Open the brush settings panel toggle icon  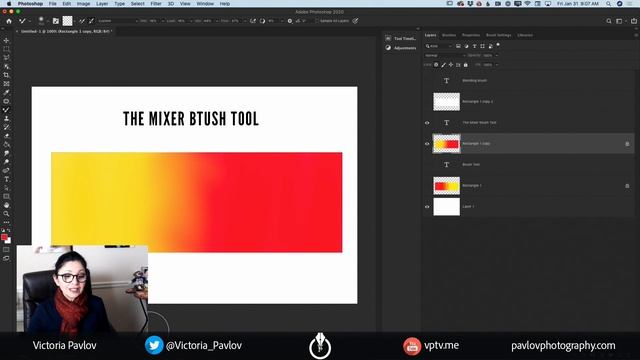56,21
